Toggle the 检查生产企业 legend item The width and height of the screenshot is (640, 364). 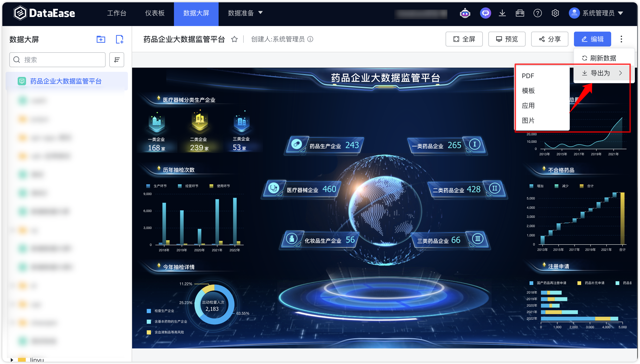click(160, 311)
